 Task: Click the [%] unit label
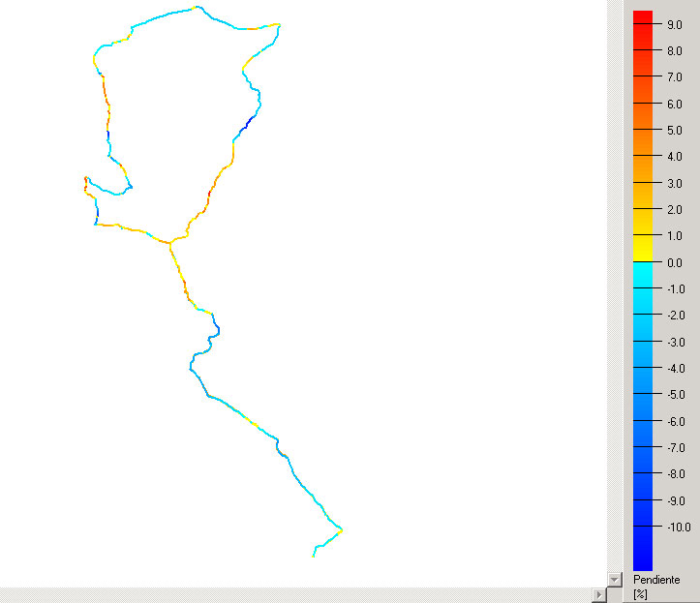coord(640,594)
